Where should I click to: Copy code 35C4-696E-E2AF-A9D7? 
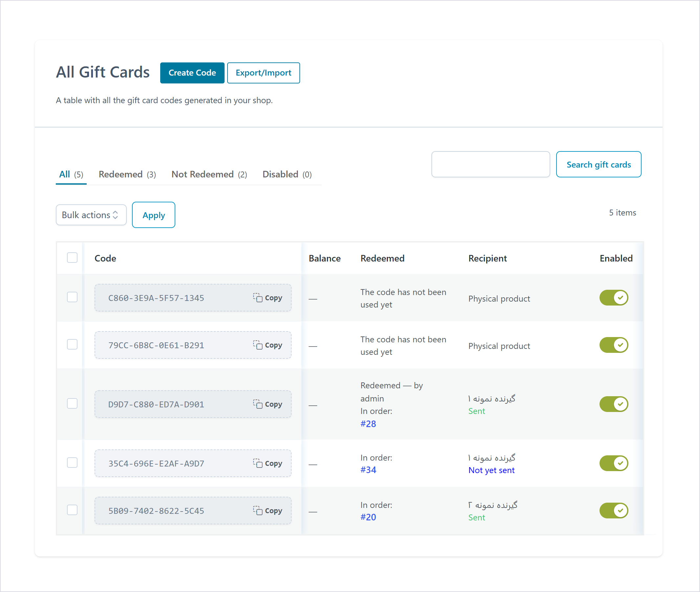(268, 464)
